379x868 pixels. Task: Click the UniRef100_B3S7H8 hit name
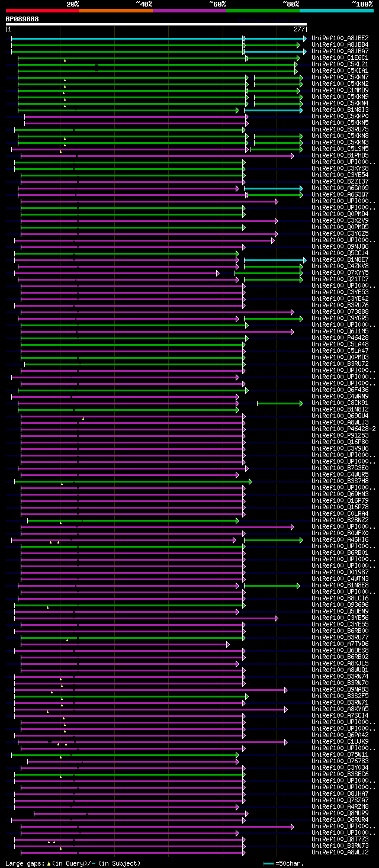pyautogui.click(x=340, y=481)
